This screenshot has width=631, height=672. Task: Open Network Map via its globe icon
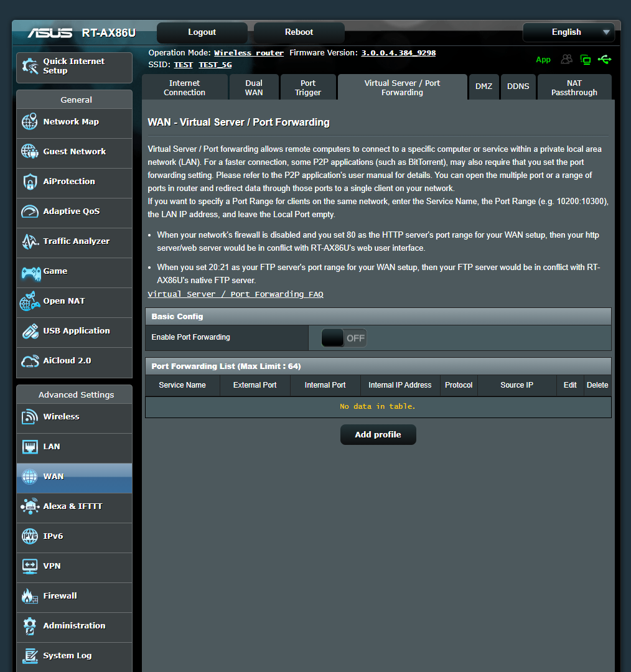coord(30,122)
